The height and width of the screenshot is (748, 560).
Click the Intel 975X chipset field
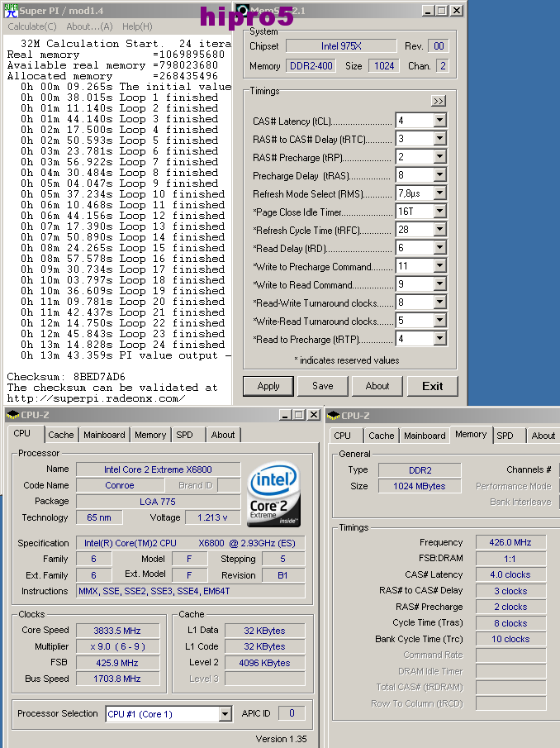341,46
